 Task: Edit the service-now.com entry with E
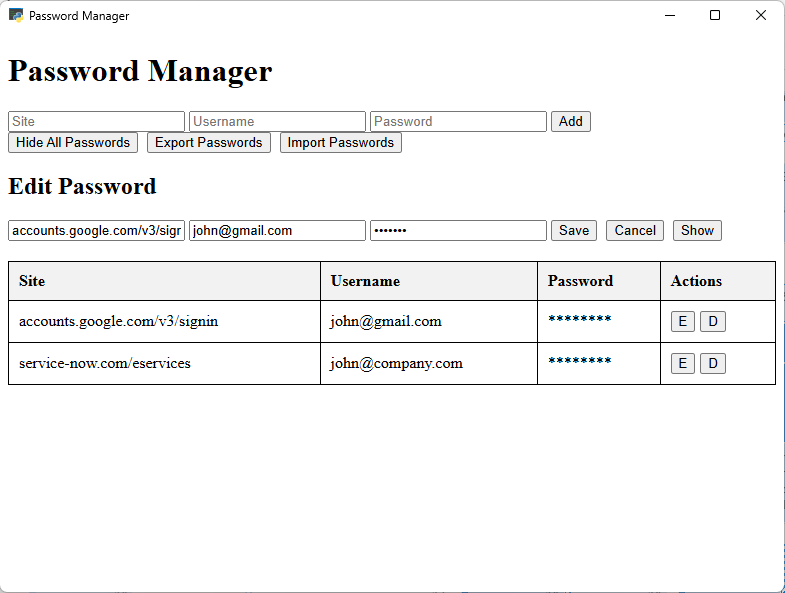point(682,364)
